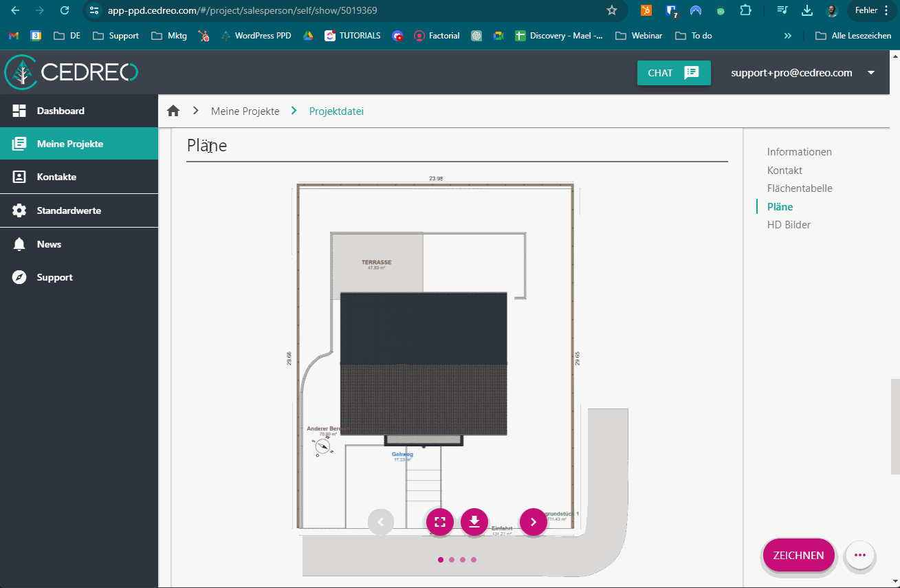Viewport: 900px width, 588px height.
Task: Jump to Informationen section
Action: point(800,152)
